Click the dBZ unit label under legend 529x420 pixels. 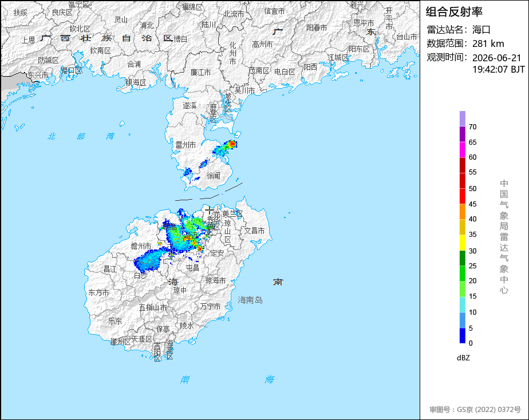(x=463, y=358)
